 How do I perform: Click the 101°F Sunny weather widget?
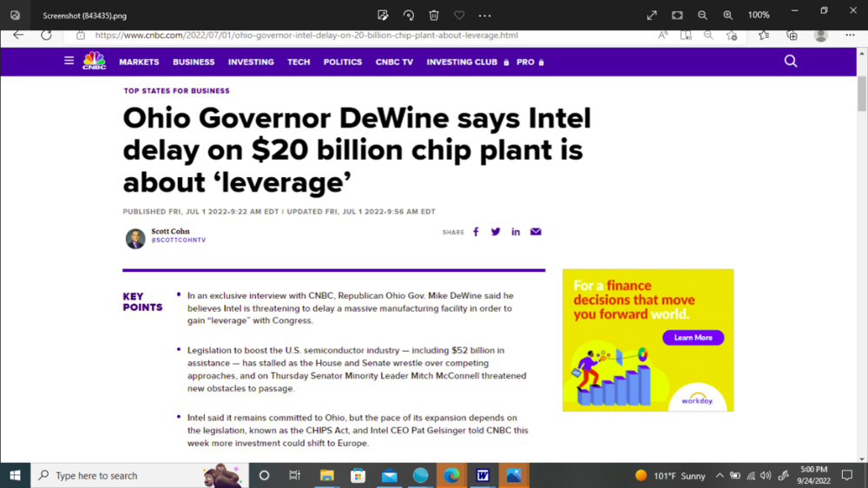point(670,475)
